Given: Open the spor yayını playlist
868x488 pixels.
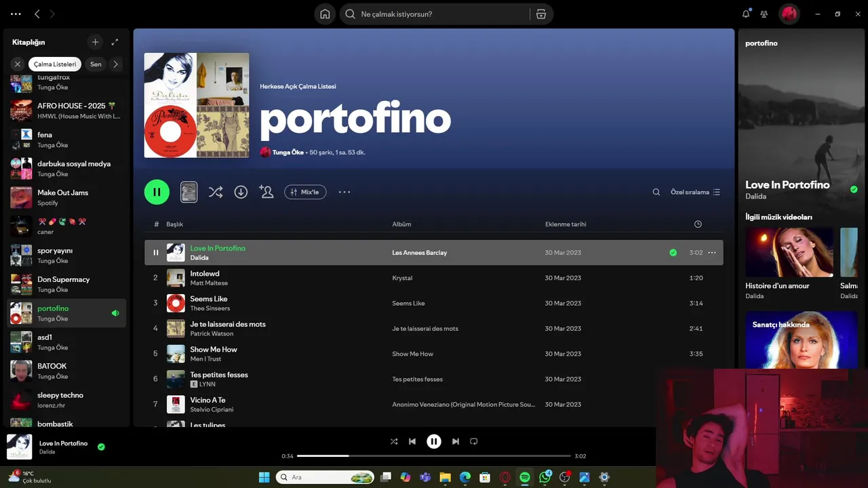Looking at the screenshot, I should coord(66,256).
